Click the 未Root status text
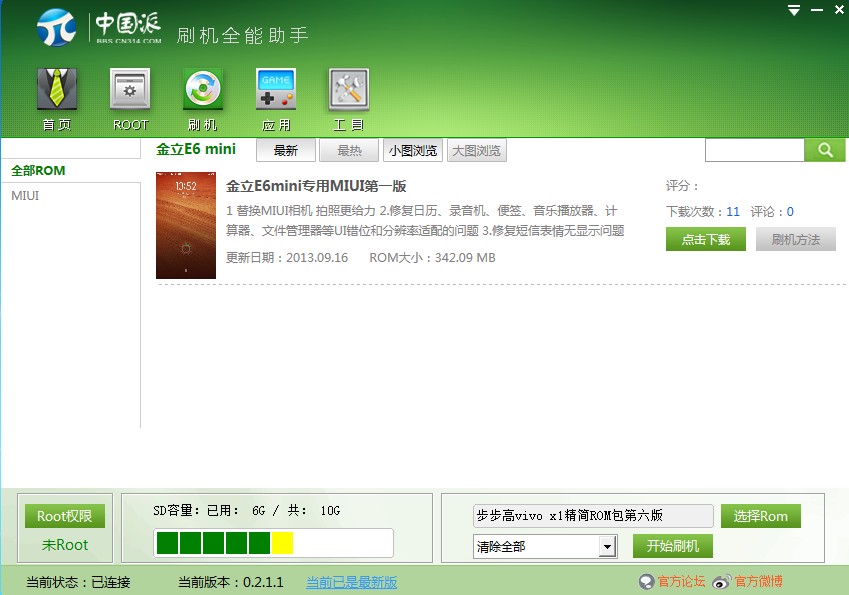849x595 pixels. (x=64, y=545)
